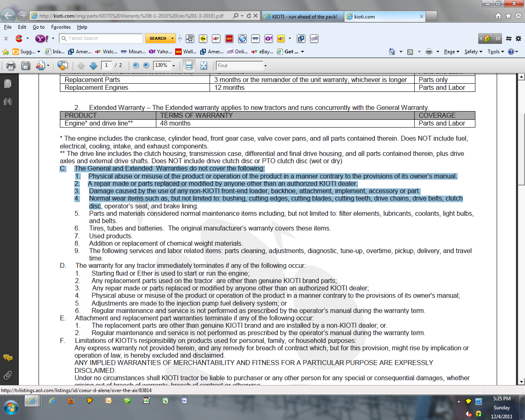Open the comments panel in sidebar
Image resolution: width=525 pixels, height=420 pixels.
[7, 358]
